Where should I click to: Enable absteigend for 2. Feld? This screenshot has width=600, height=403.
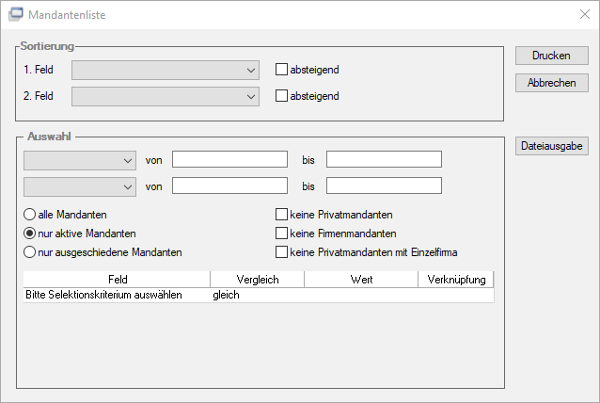pyautogui.click(x=282, y=96)
